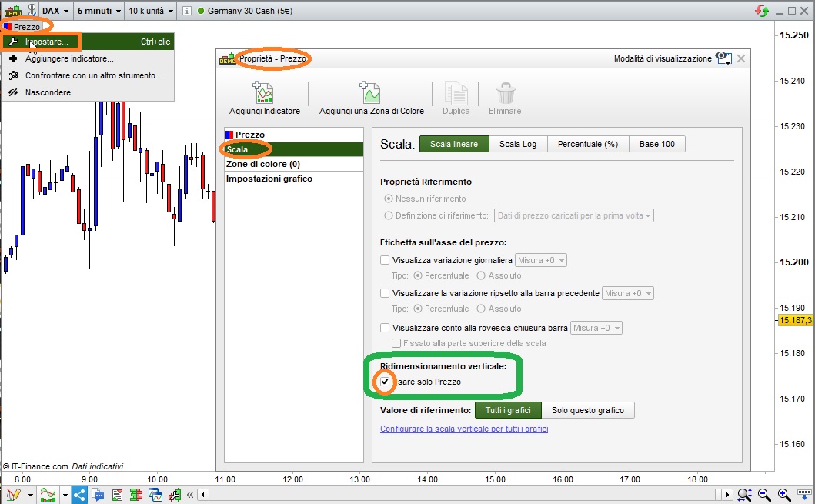Click the hidden-eye icon next to Nascondere
815x504 pixels.
click(x=14, y=92)
